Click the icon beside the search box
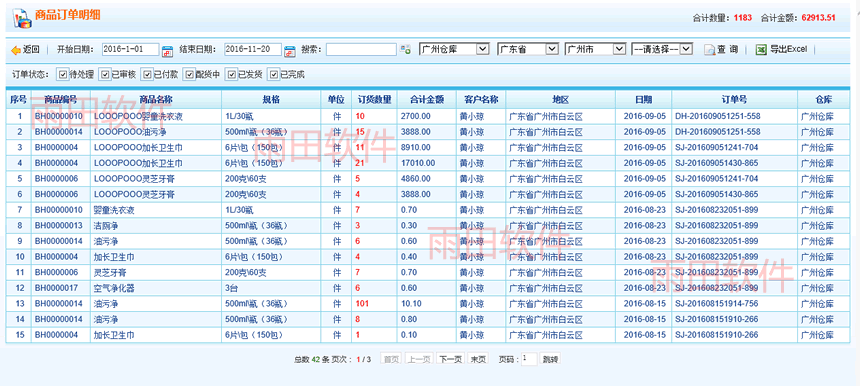Screen dimensions: 860x386 [x=405, y=50]
